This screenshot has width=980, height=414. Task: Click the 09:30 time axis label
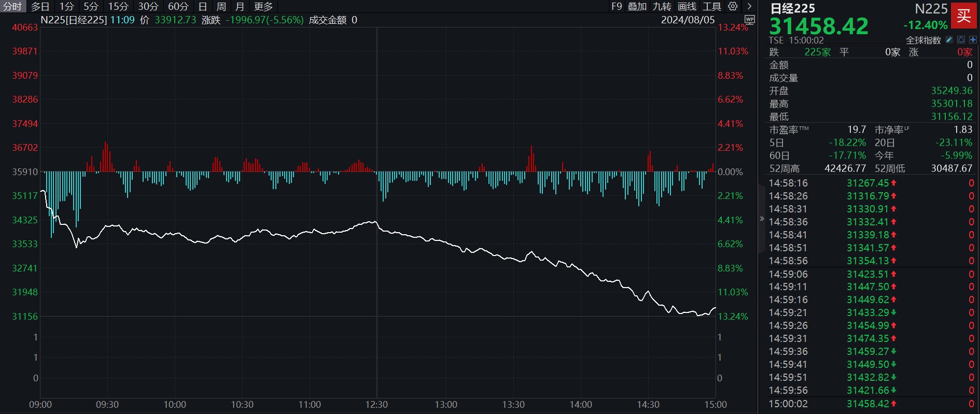pyautogui.click(x=107, y=405)
